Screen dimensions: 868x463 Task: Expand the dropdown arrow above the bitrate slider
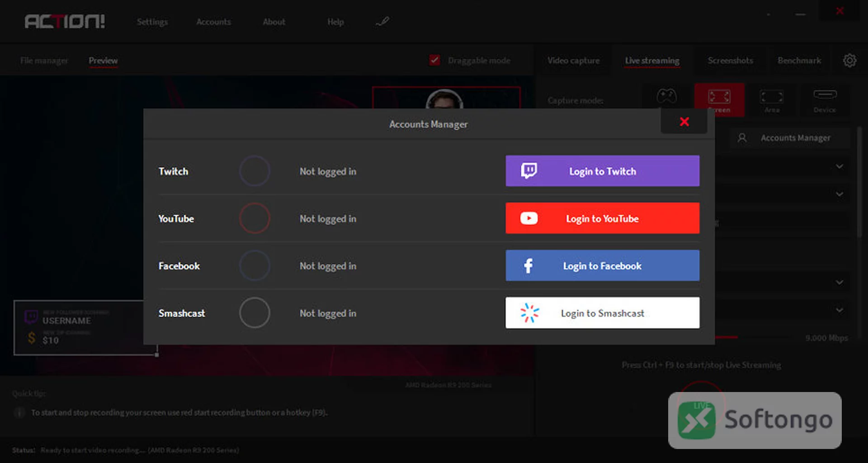point(840,310)
